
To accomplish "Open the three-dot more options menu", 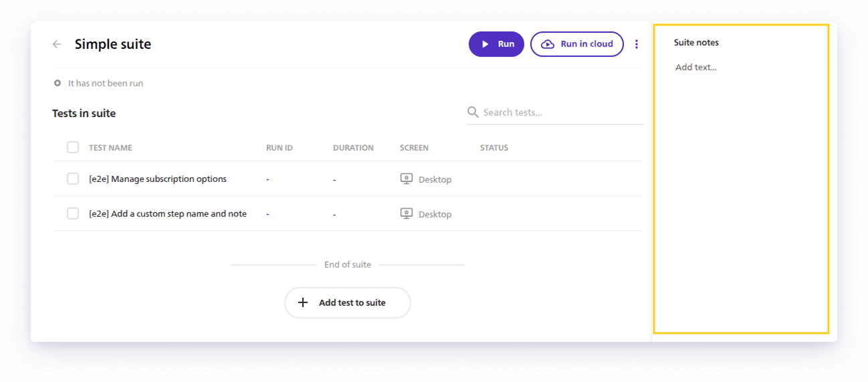I will [636, 44].
